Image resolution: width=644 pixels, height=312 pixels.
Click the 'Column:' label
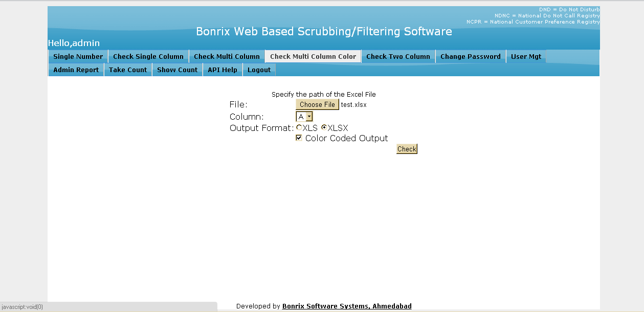click(x=247, y=117)
